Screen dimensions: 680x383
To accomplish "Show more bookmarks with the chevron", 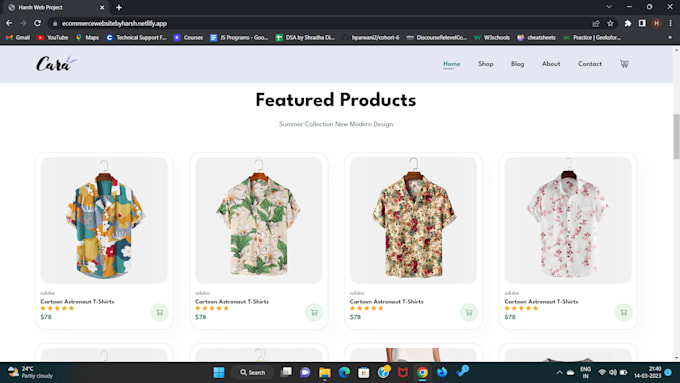I will (670, 37).
